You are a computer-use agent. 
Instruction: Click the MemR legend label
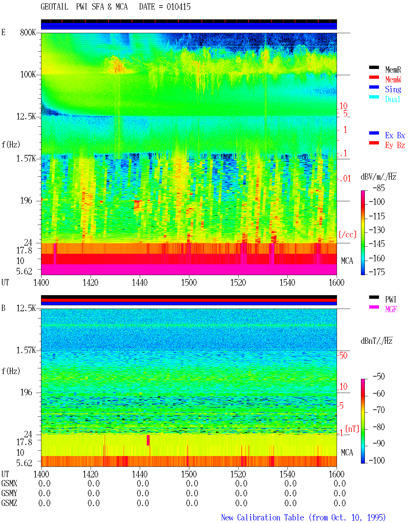point(393,70)
